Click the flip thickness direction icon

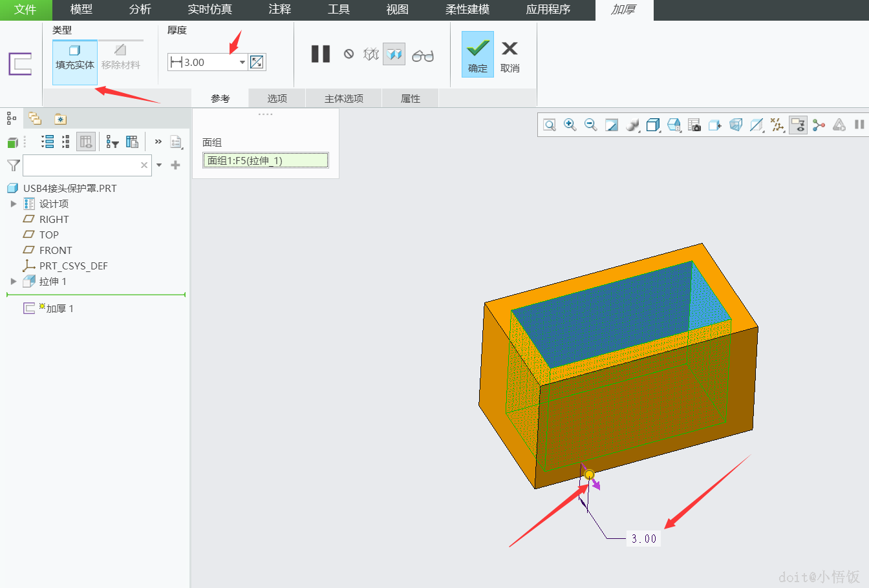click(257, 62)
